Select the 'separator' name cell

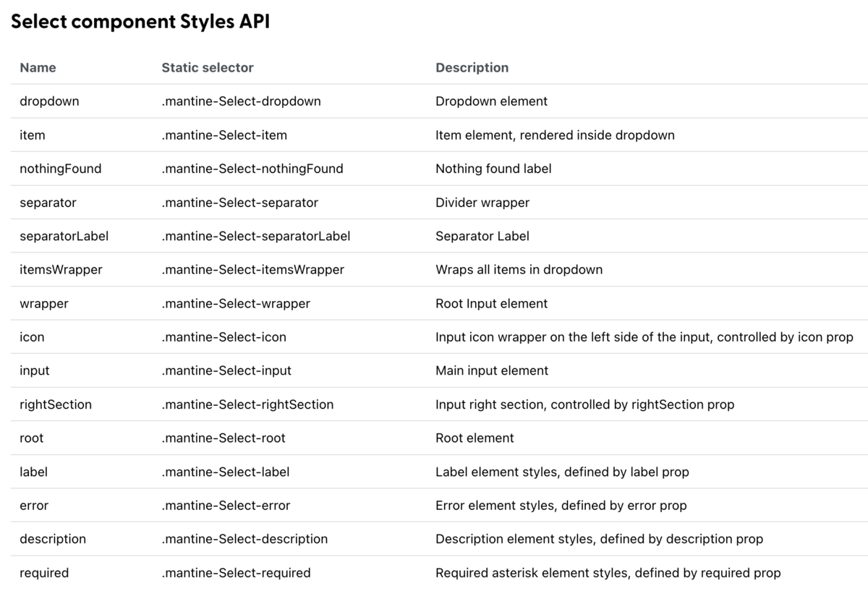(x=48, y=203)
